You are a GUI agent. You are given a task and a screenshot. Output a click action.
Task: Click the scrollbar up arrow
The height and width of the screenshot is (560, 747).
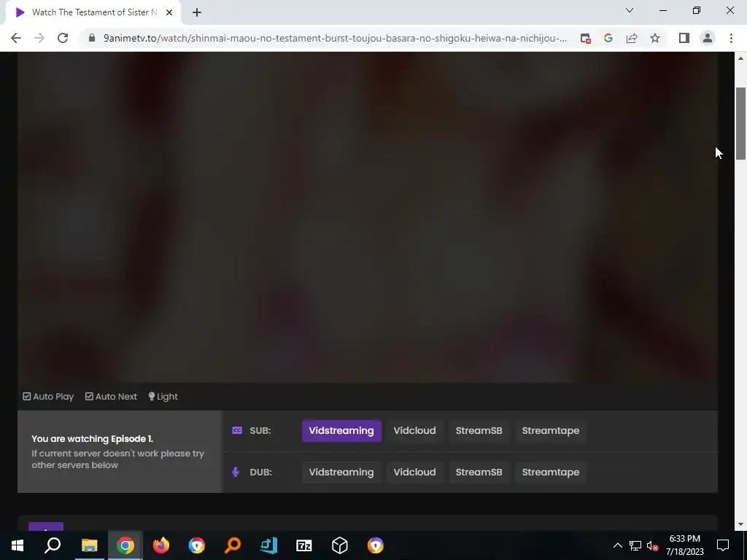[x=740, y=58]
